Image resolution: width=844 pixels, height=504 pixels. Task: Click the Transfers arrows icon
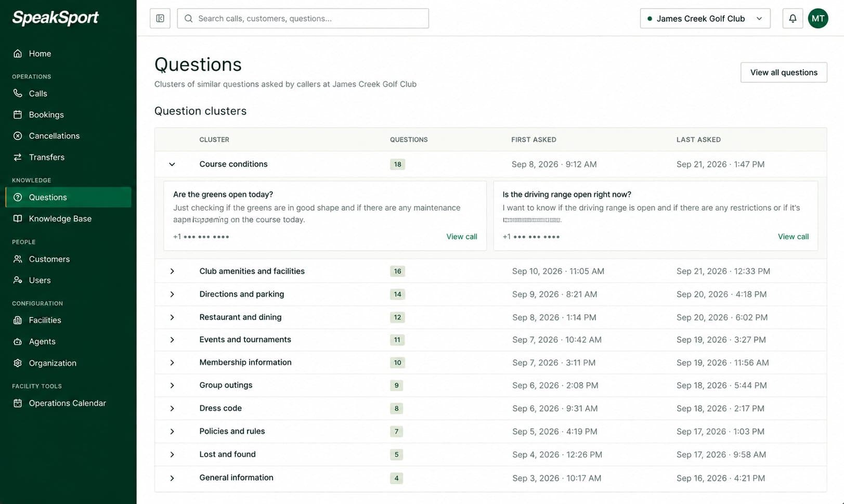click(18, 157)
